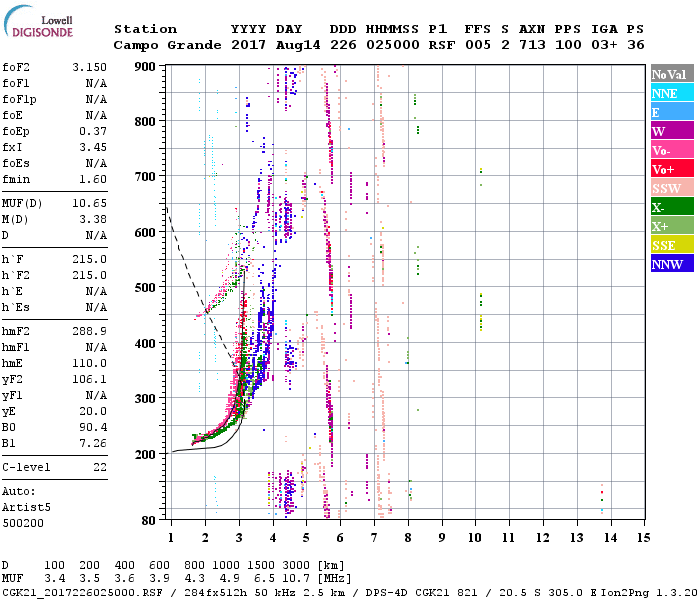Screen dimensions: 700x600
Task: Select the Vo- pink legend swatch
Action: [672, 150]
